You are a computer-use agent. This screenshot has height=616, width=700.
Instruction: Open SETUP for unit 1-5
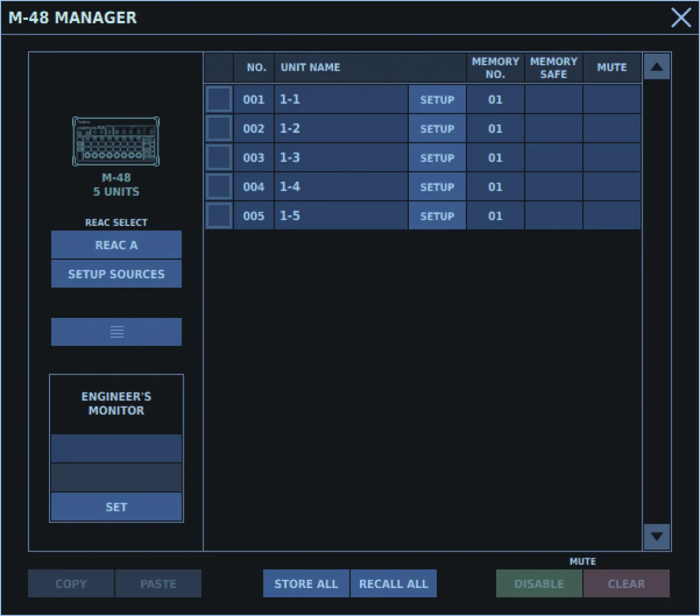tap(437, 216)
